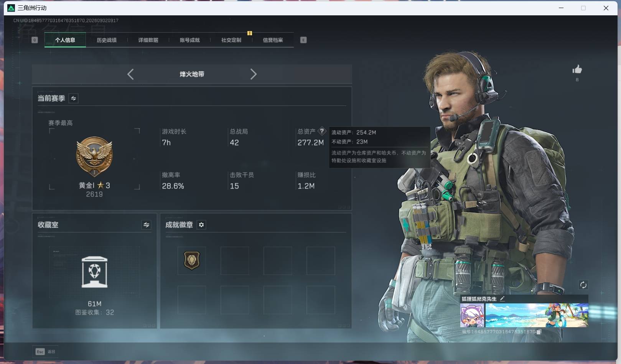Viewport: 621px width, 364px height.
Task: Open 成就徽章 settings gear
Action: coord(201,225)
